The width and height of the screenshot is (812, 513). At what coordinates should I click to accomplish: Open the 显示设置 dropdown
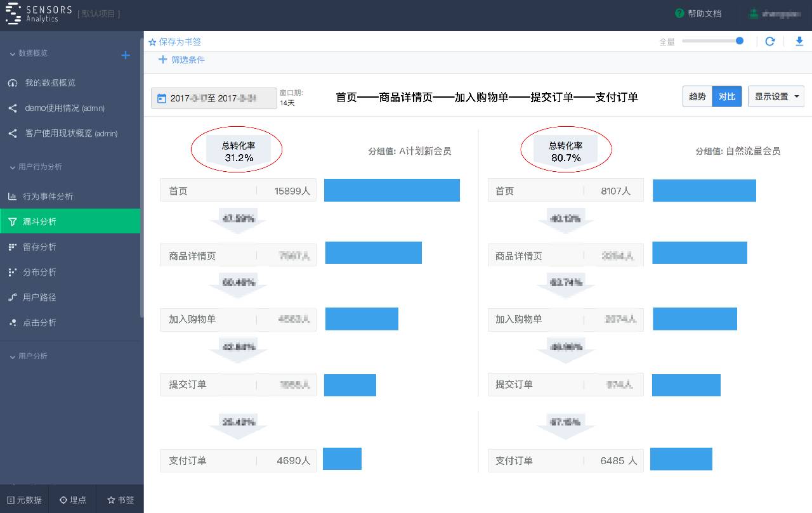click(776, 96)
